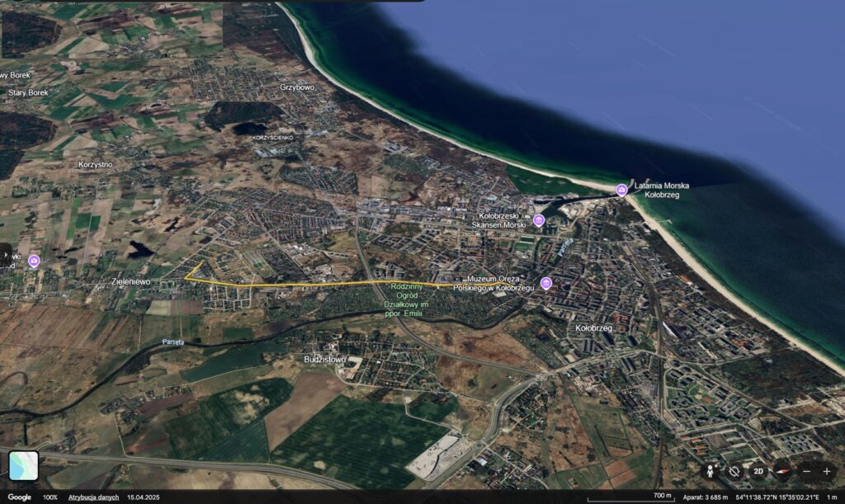Click the Parsęta river label near Budzistowo

(x=173, y=342)
